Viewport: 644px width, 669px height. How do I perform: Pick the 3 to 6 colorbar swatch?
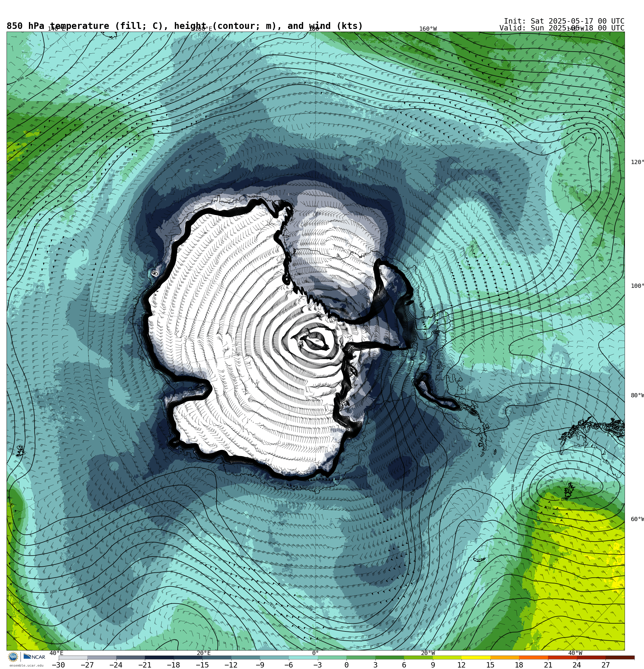[390, 657]
